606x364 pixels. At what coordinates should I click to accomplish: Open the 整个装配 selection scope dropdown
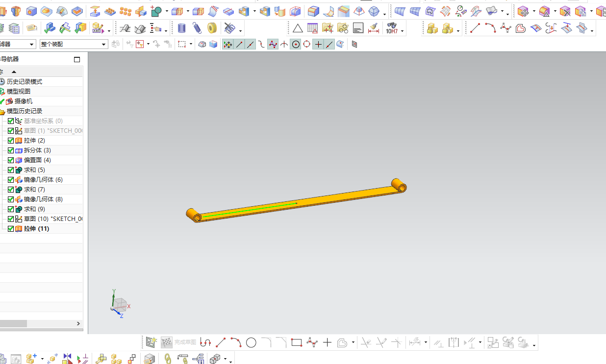pos(103,45)
